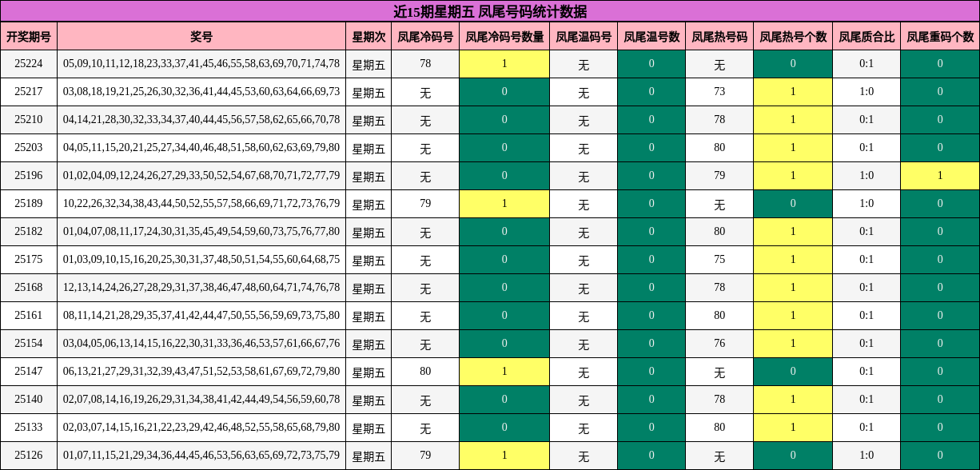The image size is (980, 470).
Task: Click winning numbers starting 02,07,08,14,16
Action: coord(201,400)
